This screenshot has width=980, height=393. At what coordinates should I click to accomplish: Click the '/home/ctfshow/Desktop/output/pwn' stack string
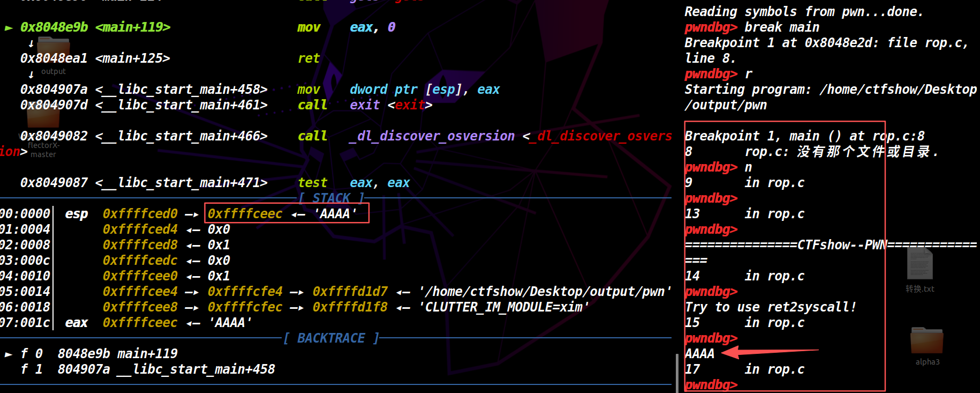[x=545, y=292]
